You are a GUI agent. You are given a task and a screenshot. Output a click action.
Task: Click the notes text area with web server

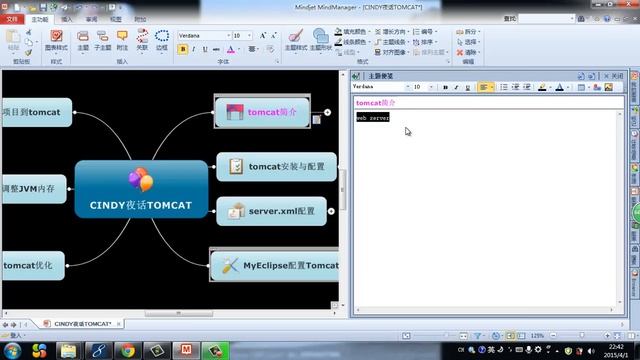pos(486,208)
